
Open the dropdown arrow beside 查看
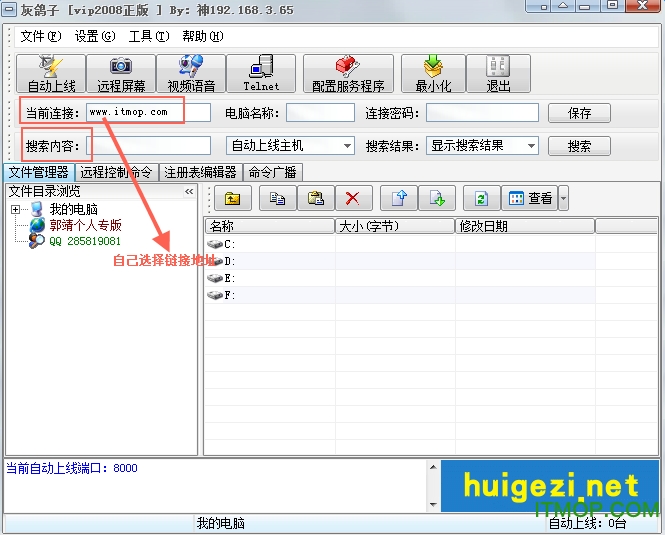563,198
